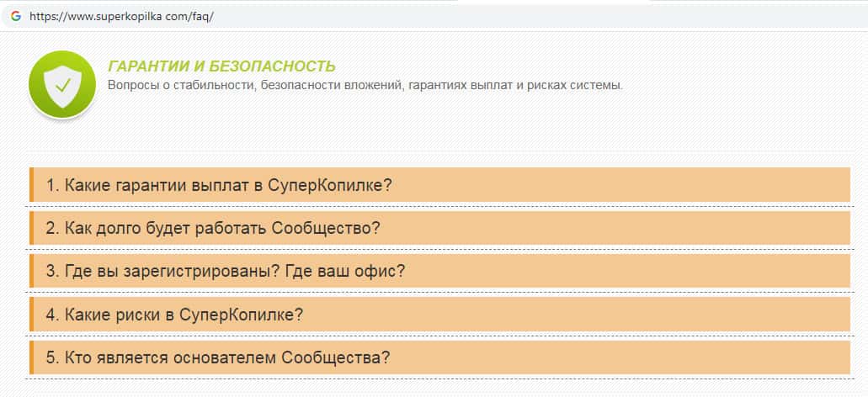Click the orange stripe beside question 3
This screenshot has height=397, width=868.
click(31, 271)
